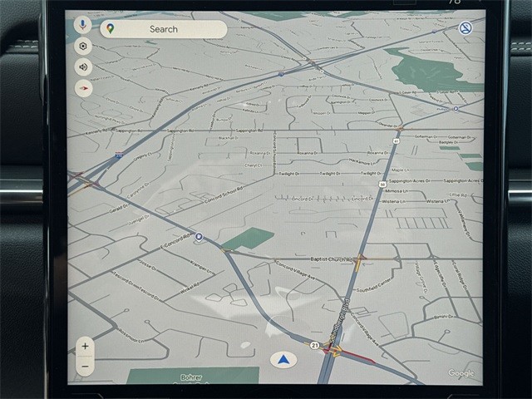Click the Google logo watermark

[461, 373]
